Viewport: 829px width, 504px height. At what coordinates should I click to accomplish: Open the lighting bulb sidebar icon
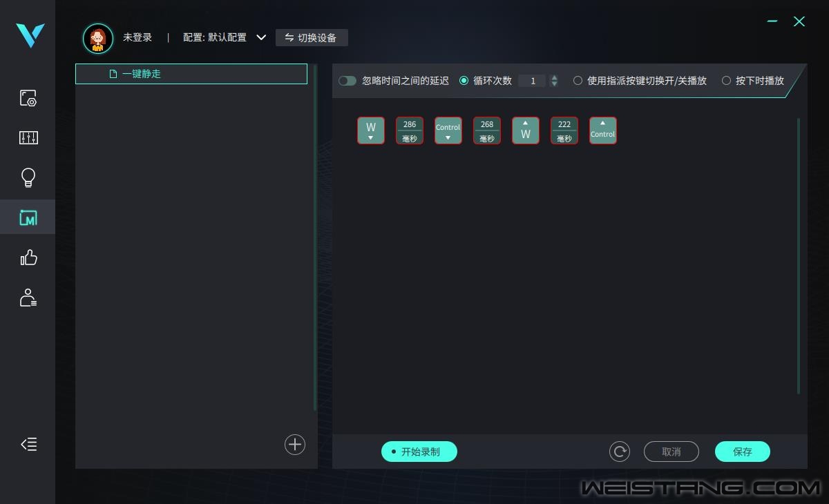coord(28,178)
